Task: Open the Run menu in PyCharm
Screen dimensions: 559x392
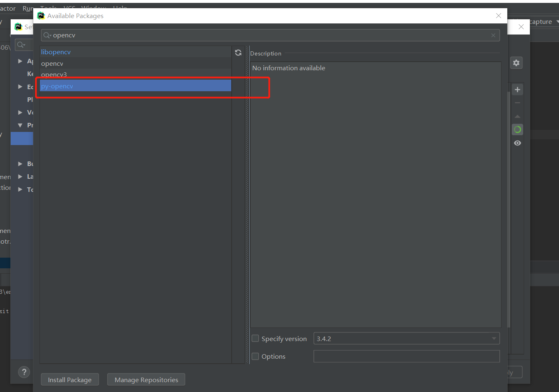Action: pyautogui.click(x=28, y=8)
